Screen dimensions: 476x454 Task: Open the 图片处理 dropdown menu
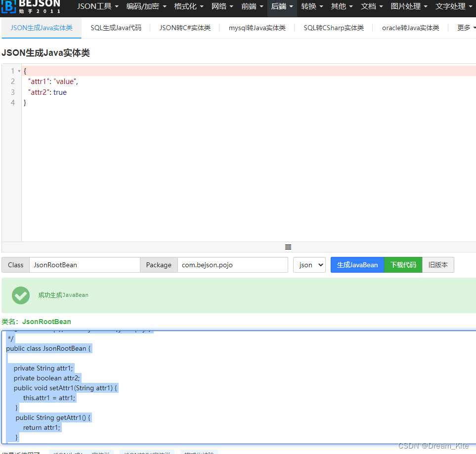click(409, 6)
